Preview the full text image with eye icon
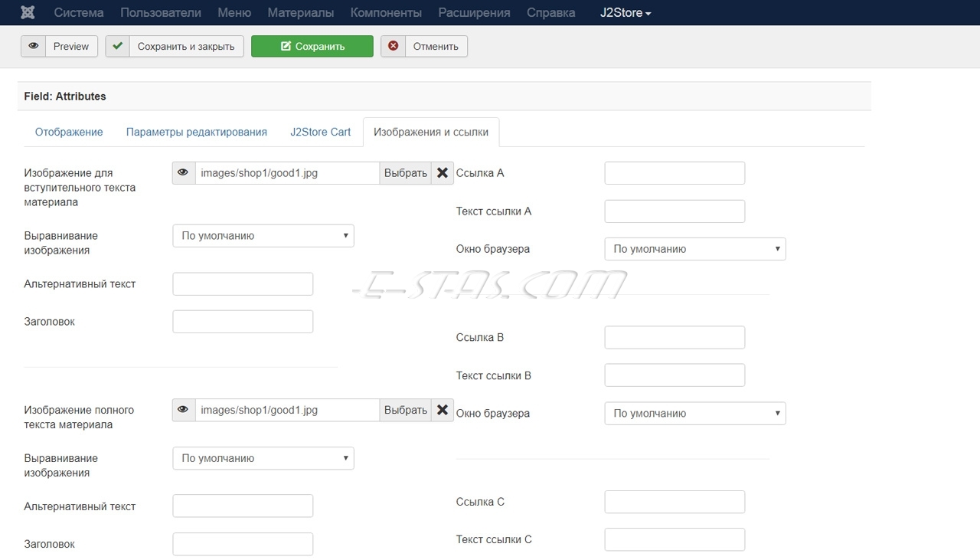Viewport: 980px width, 560px height. [x=183, y=410]
